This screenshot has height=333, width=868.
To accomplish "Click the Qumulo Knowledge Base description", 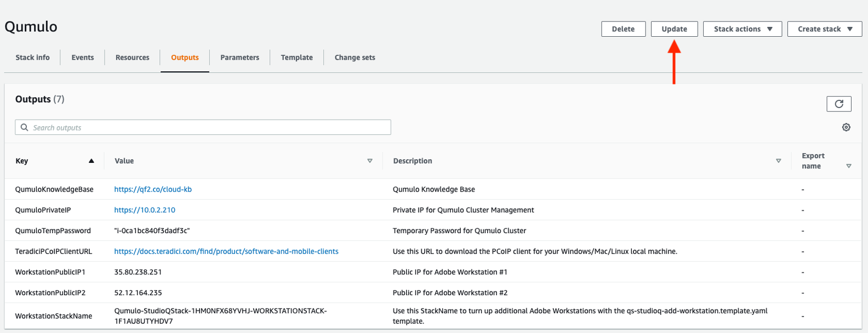I will pos(434,189).
